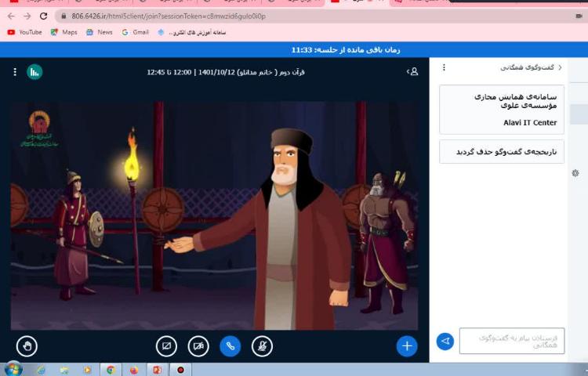The height and width of the screenshot is (376, 588).
Task: Click the public chat message input field
Action: [x=512, y=341]
